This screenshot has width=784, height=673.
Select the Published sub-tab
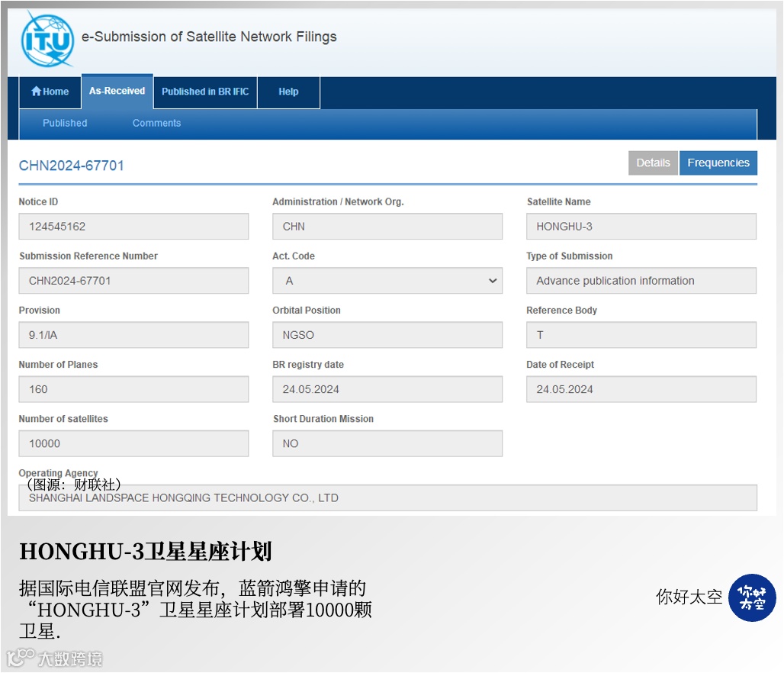(65, 123)
